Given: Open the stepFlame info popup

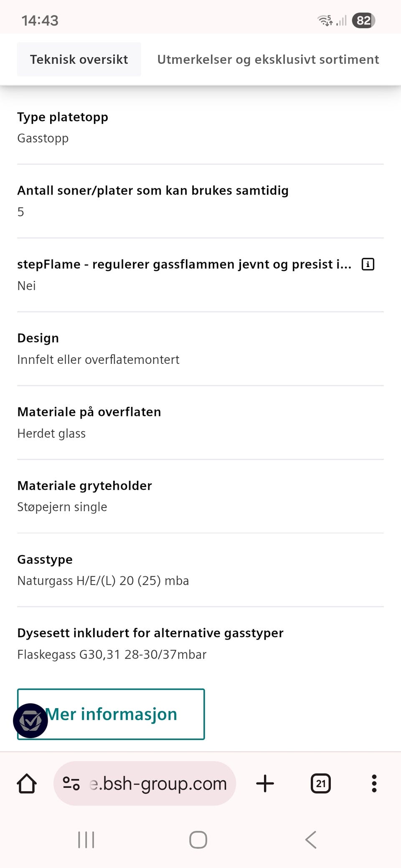Looking at the screenshot, I should coord(368,264).
